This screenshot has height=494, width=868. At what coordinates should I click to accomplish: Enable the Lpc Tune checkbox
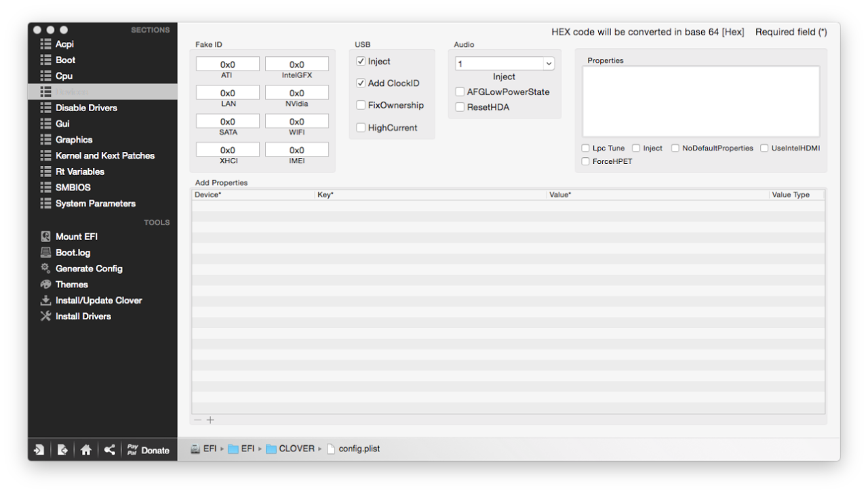pyautogui.click(x=586, y=148)
